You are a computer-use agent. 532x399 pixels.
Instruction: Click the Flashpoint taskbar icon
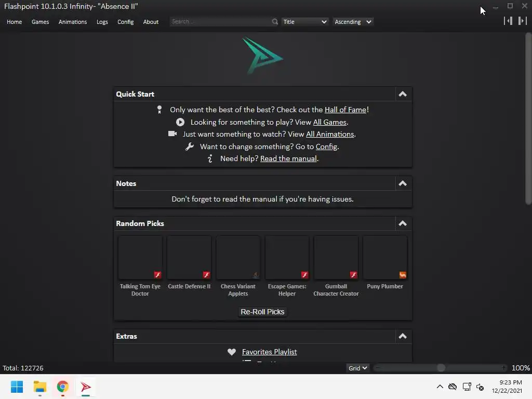click(x=86, y=387)
